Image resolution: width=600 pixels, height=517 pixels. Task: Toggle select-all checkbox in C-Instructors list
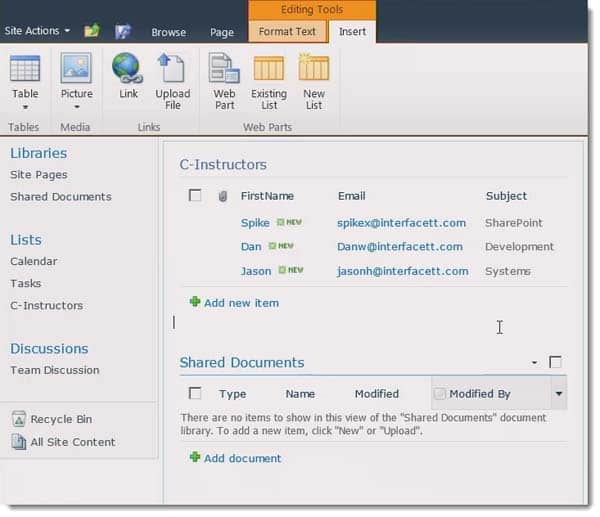[195, 196]
